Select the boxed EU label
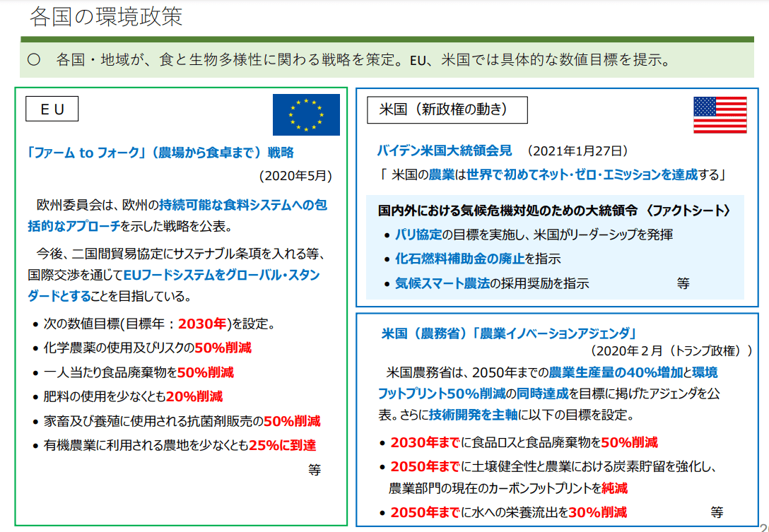Viewport: 769px width, 532px height. tap(52, 109)
